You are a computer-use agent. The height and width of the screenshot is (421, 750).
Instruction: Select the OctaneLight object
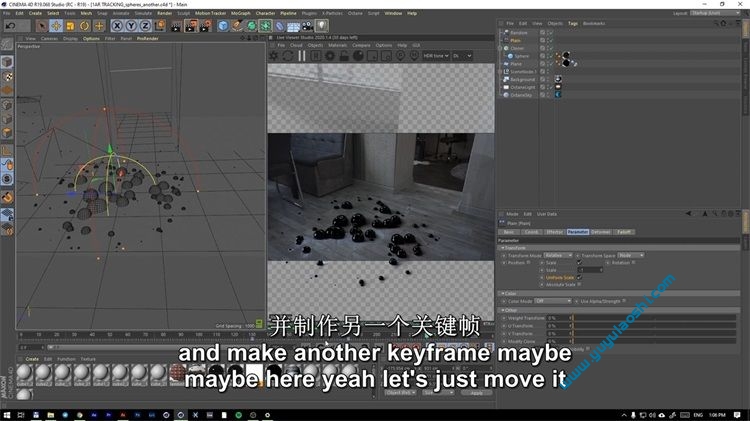coord(522,87)
